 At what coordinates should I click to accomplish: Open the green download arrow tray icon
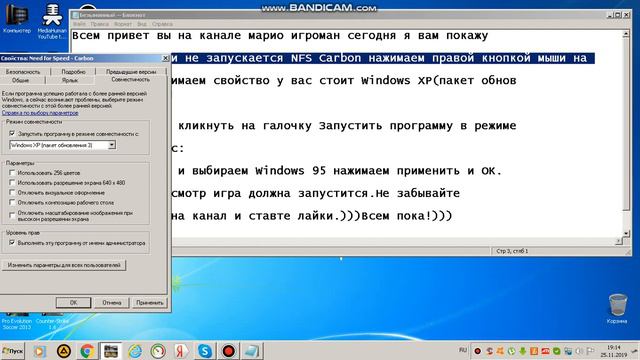pyautogui.click(x=523, y=351)
